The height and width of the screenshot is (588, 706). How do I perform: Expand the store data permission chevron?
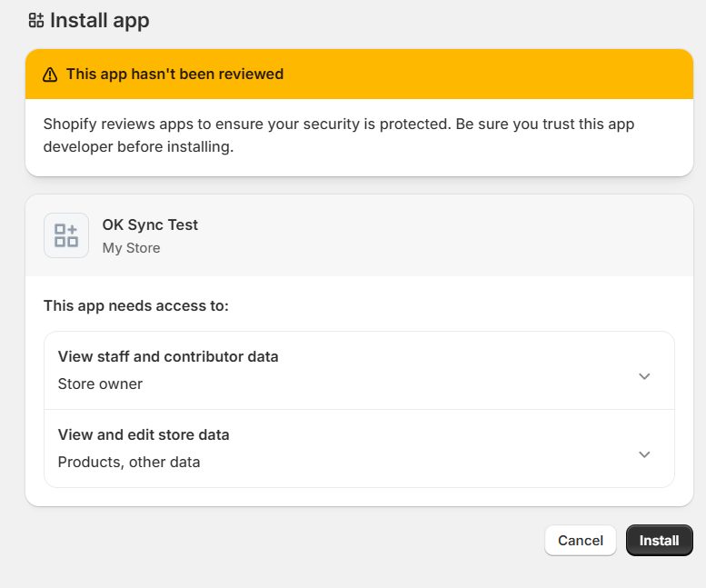click(644, 454)
